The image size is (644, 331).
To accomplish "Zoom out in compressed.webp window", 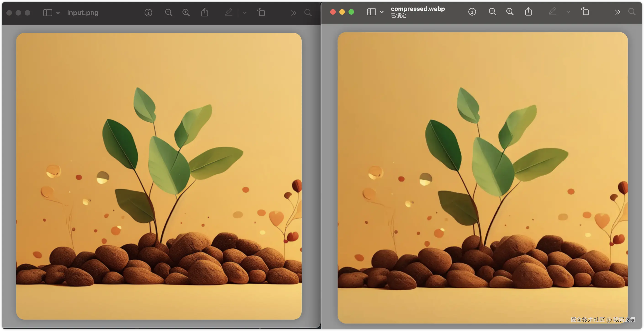I will 492,12.
